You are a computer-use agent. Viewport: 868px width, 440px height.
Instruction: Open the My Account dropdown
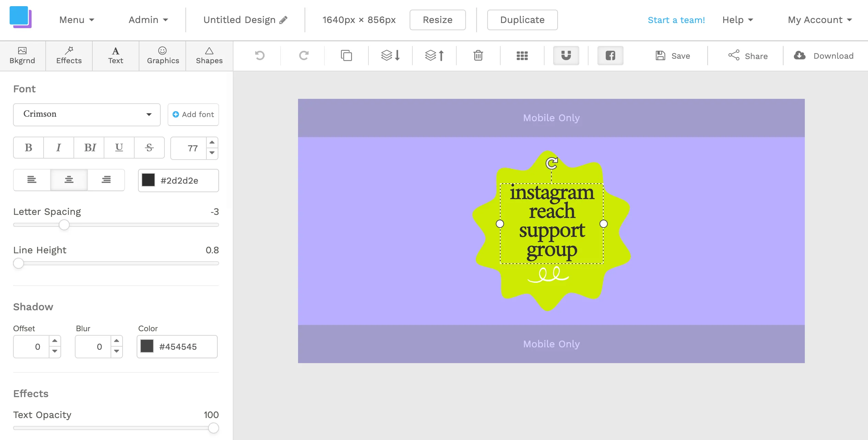820,20
